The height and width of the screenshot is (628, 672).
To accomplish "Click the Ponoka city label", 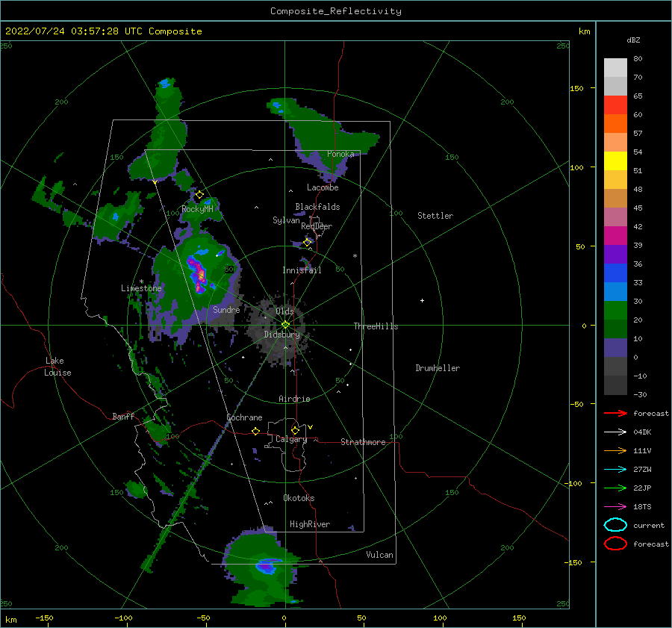I will [x=340, y=154].
